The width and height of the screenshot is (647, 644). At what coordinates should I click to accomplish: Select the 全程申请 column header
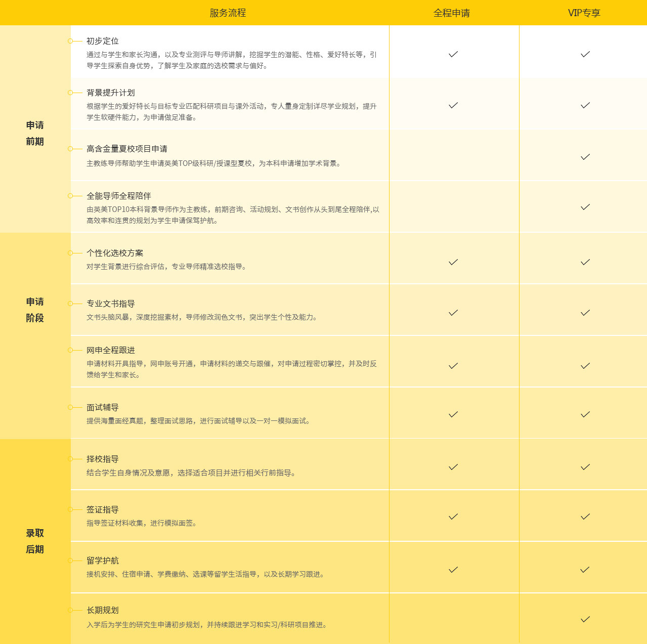pyautogui.click(x=451, y=13)
